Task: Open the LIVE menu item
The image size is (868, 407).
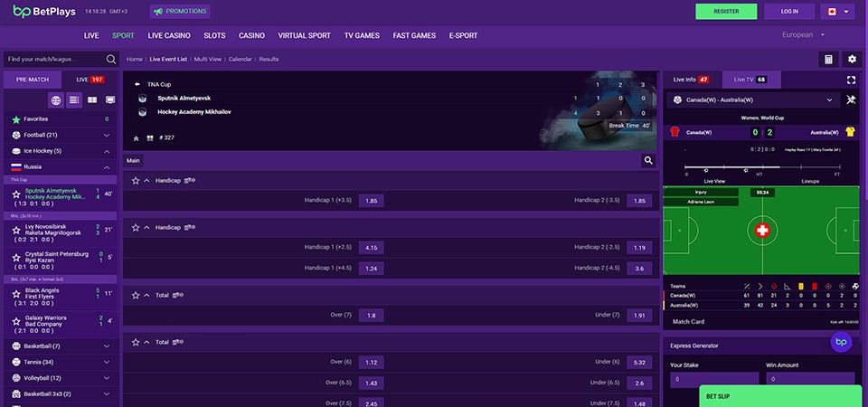Action: click(x=91, y=35)
